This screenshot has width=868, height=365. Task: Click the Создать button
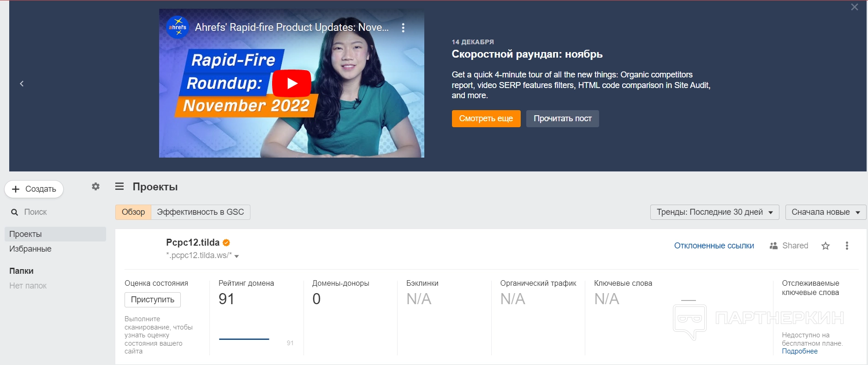[x=34, y=189]
